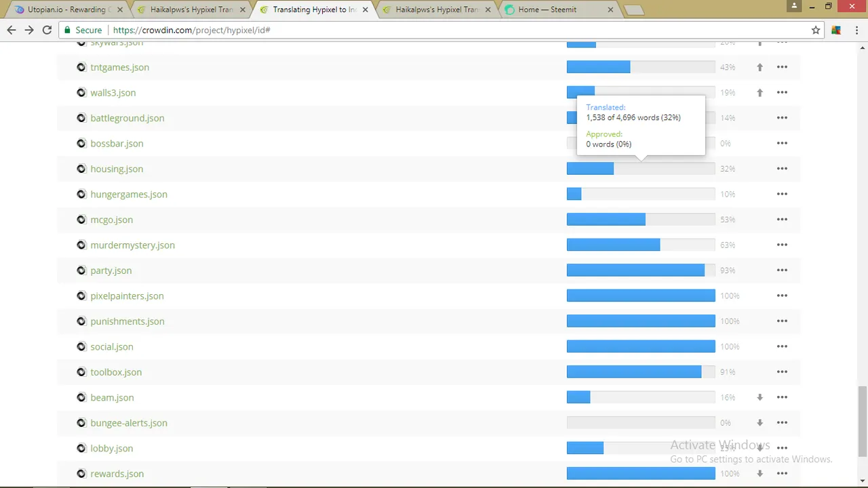Switch to first Haikalpws's Hypixel tab

point(192,10)
